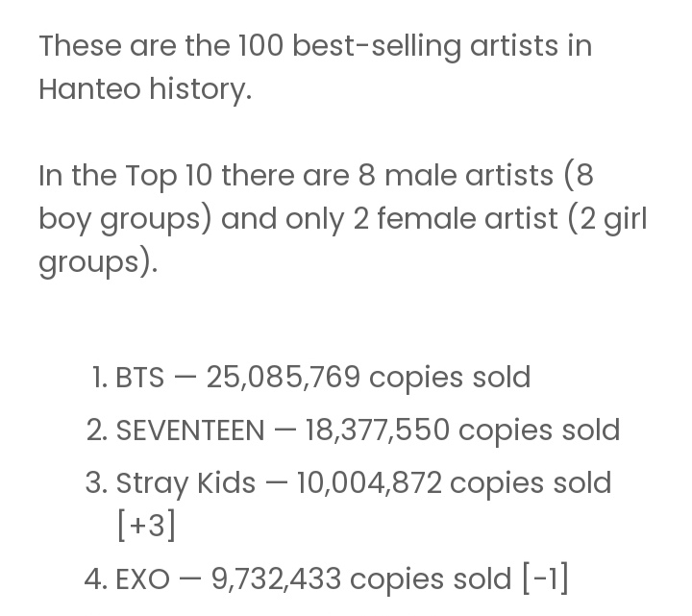Select the SEVENTEEN artist name
Viewport: 692px width, 616px height.
point(190,431)
